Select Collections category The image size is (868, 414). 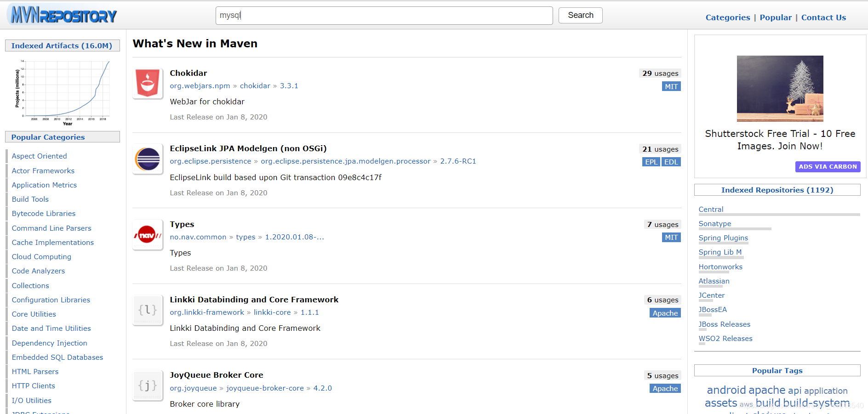[x=30, y=285]
